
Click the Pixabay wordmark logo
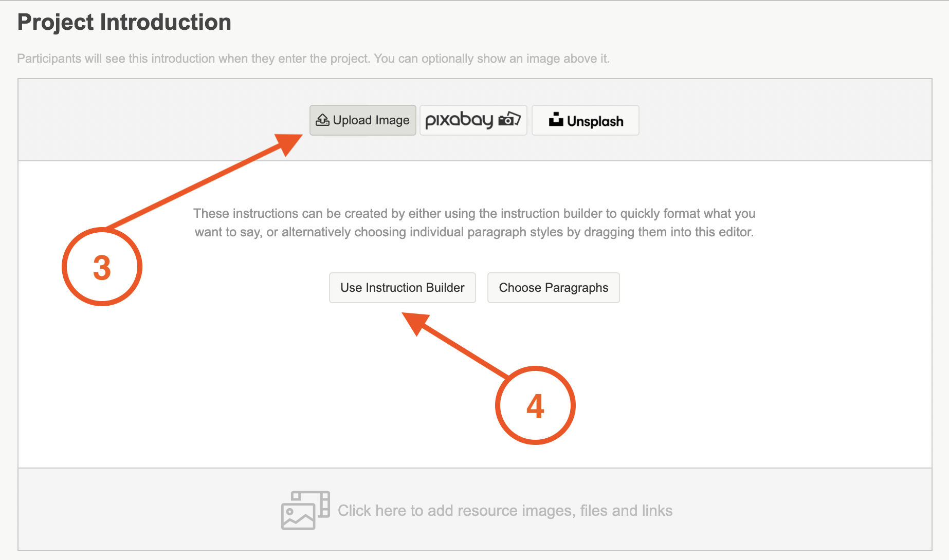tap(459, 120)
